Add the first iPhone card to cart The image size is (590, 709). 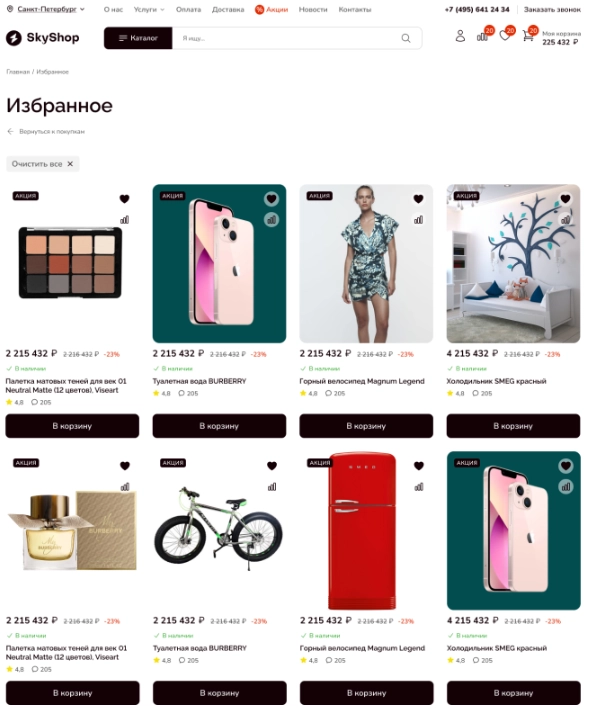[219, 426]
